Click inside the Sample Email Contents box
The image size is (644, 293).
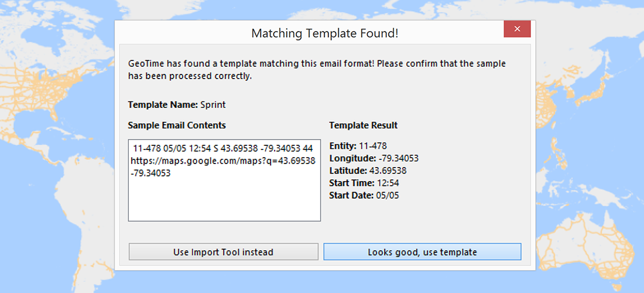click(224, 199)
